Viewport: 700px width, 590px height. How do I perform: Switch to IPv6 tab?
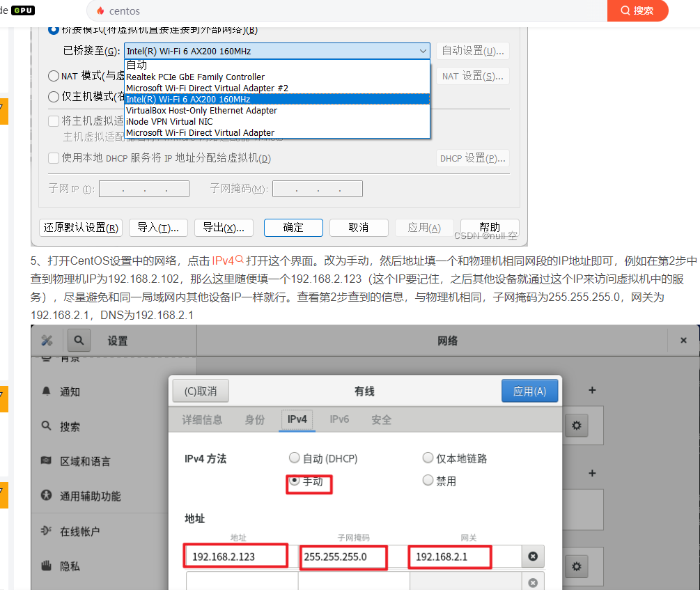coord(339,419)
